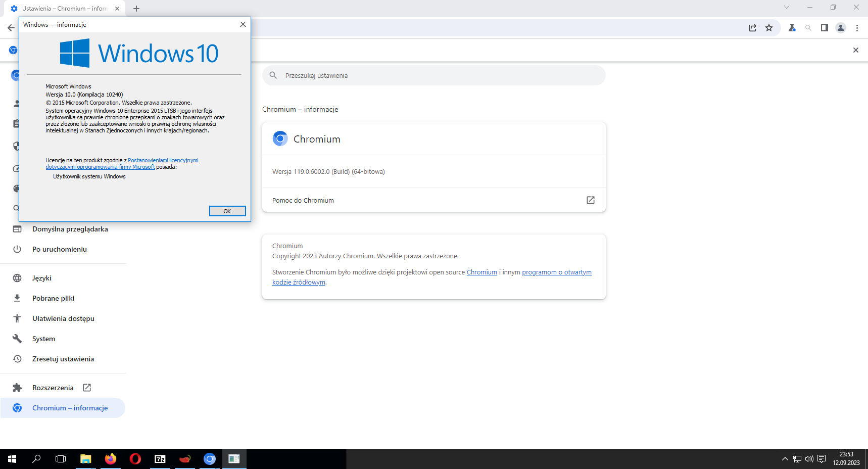Launch Opera from the taskbar
The width and height of the screenshot is (868, 469).
(x=135, y=459)
